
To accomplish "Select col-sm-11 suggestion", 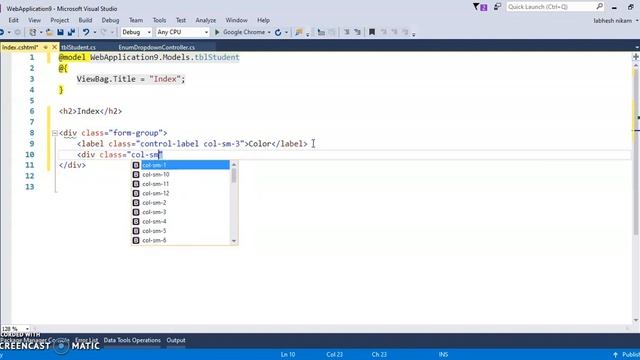I will point(181,184).
